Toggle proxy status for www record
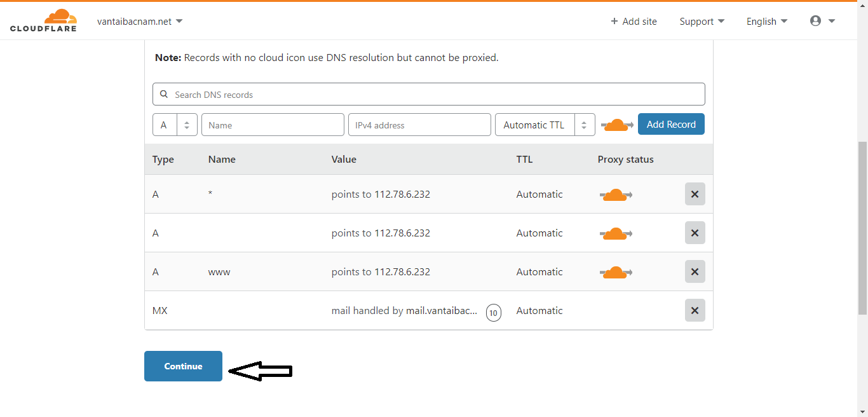The height and width of the screenshot is (417, 868). click(615, 272)
